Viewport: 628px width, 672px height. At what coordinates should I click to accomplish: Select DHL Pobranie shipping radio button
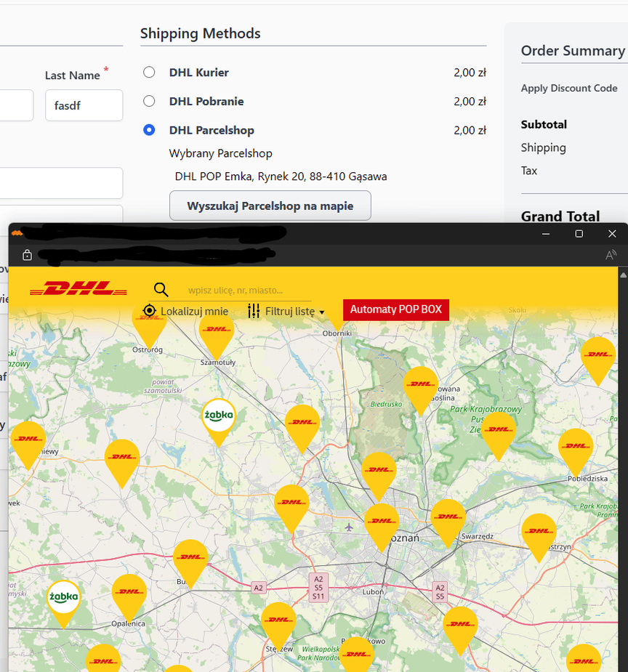point(149,101)
